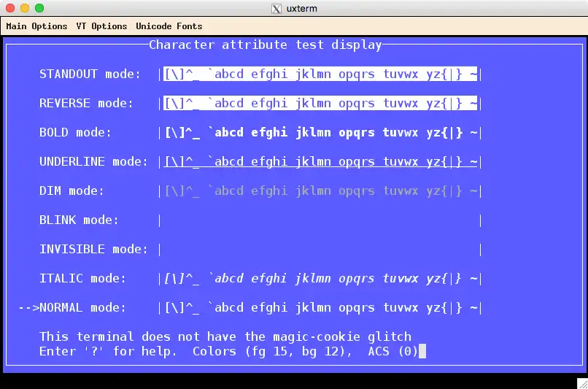This screenshot has height=389, width=588.
Task: Click the italic sample text row
Action: (x=320, y=279)
